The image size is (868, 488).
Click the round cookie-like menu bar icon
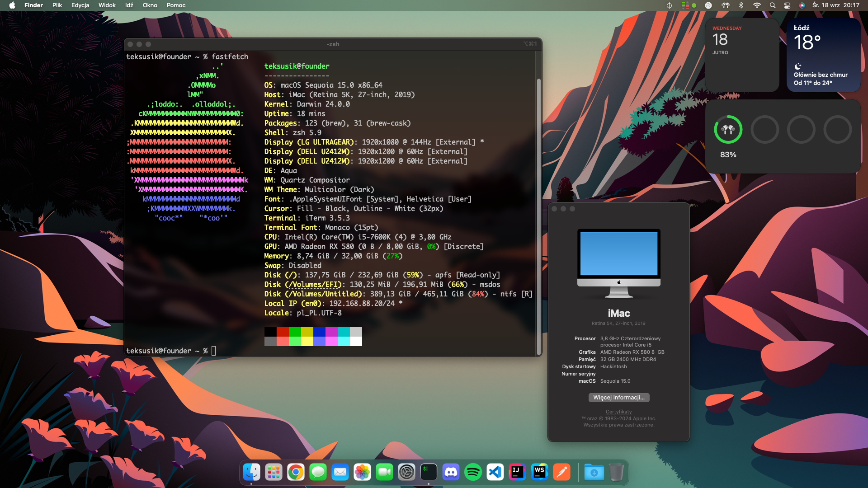point(708,5)
